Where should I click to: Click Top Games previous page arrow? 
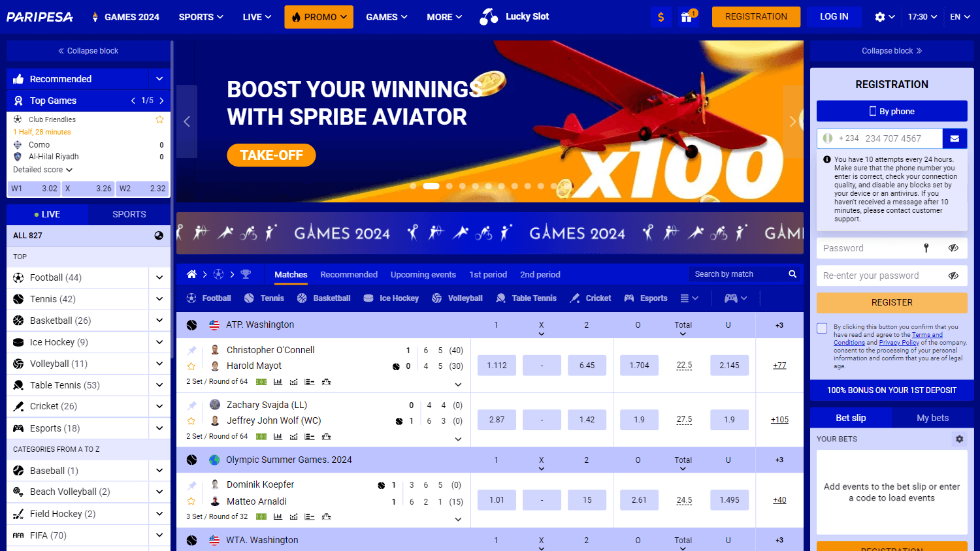point(133,101)
